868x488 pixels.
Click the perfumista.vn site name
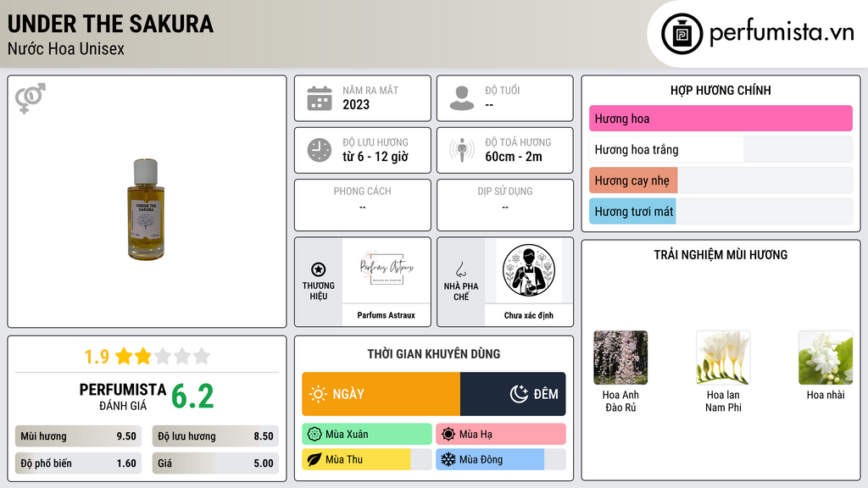pyautogui.click(x=782, y=32)
